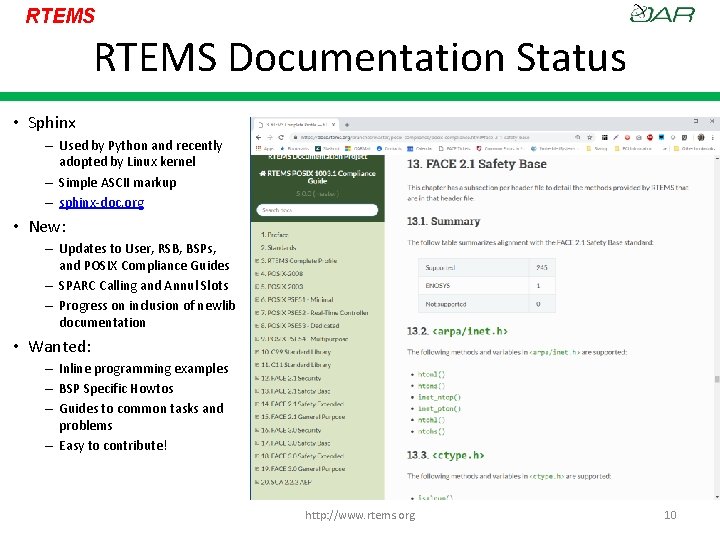This screenshot has height=540, width=720.
Task: Open chapter 16 FACE 3.0 Security
Action: (291, 430)
